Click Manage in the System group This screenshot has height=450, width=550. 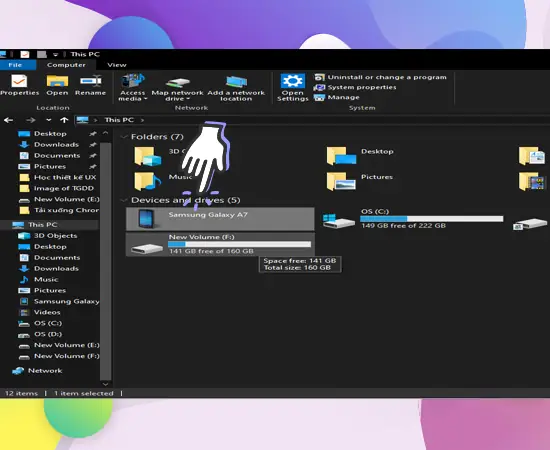click(x=337, y=98)
